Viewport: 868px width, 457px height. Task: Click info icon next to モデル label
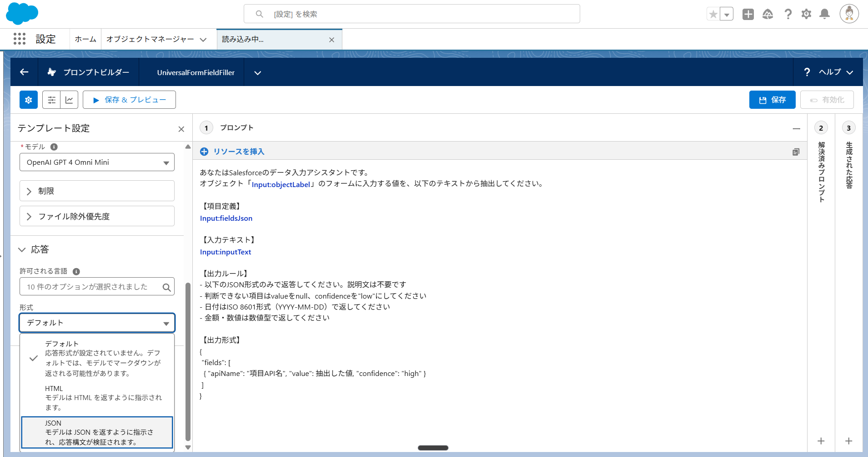54,147
